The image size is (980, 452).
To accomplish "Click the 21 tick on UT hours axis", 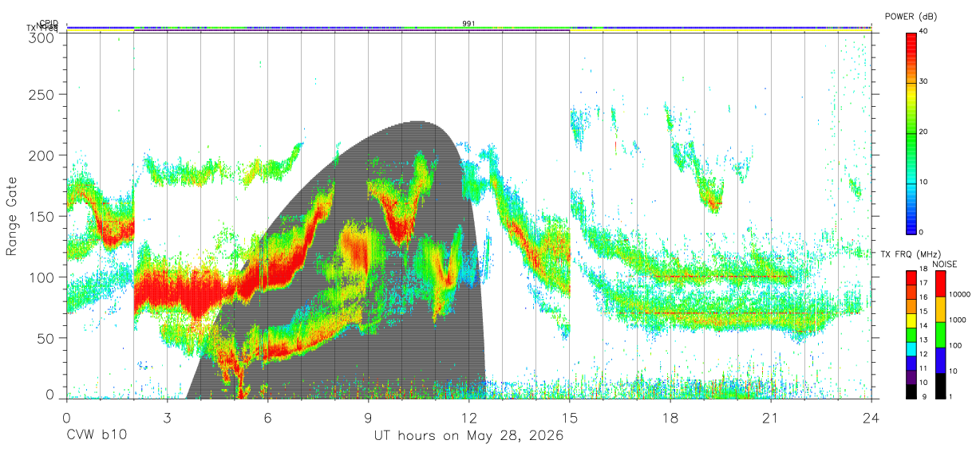I will (x=770, y=417).
